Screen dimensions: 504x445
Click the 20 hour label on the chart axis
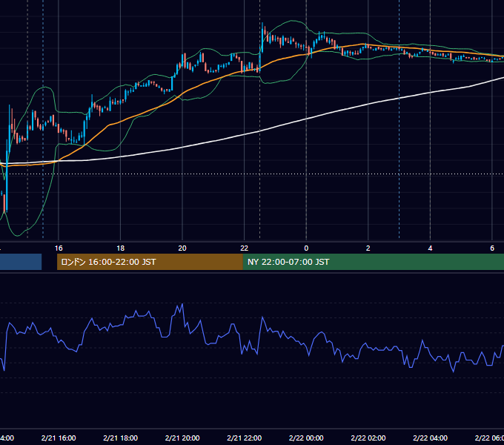(x=182, y=248)
